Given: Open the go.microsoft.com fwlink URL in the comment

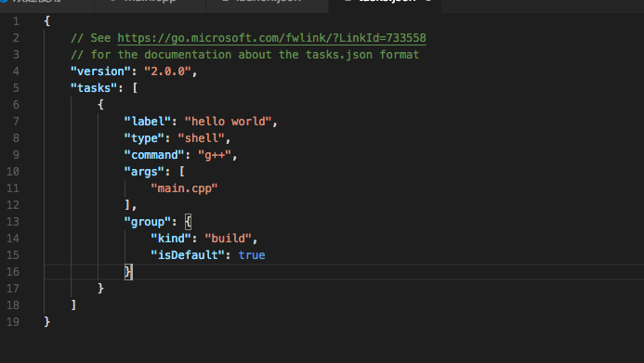Looking at the screenshot, I should coord(271,38).
